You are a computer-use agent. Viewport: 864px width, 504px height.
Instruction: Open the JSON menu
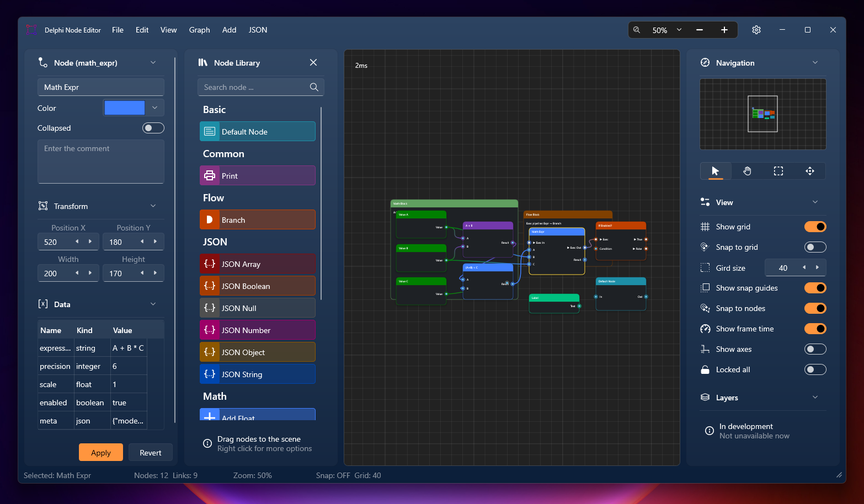(258, 30)
